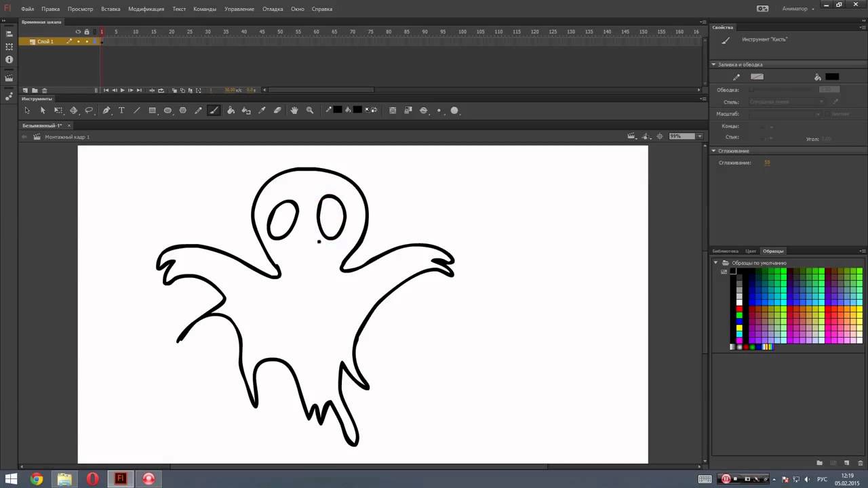Select the Hand tool
The image size is (868, 488).
click(294, 110)
